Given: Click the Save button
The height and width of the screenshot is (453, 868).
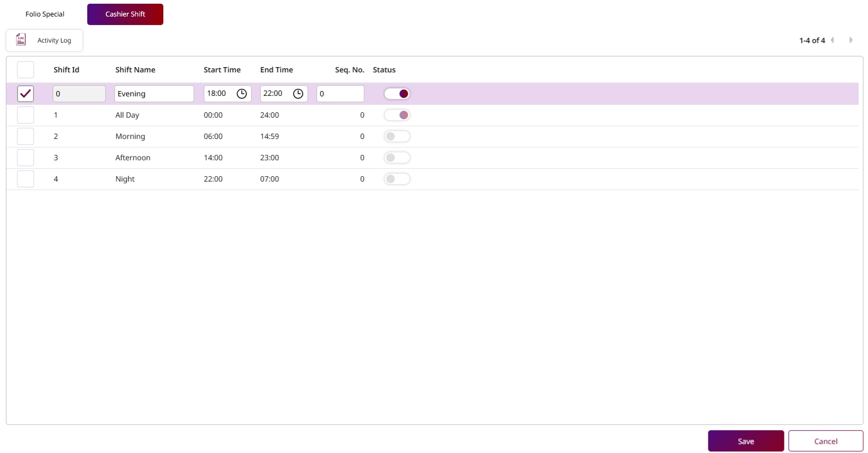Looking at the screenshot, I should point(746,441).
